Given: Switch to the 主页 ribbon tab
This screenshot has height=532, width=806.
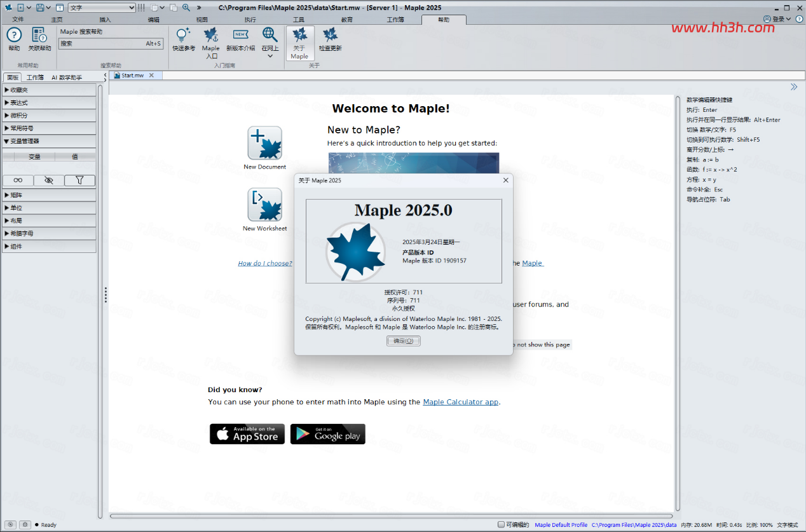Looking at the screenshot, I should click(x=57, y=20).
